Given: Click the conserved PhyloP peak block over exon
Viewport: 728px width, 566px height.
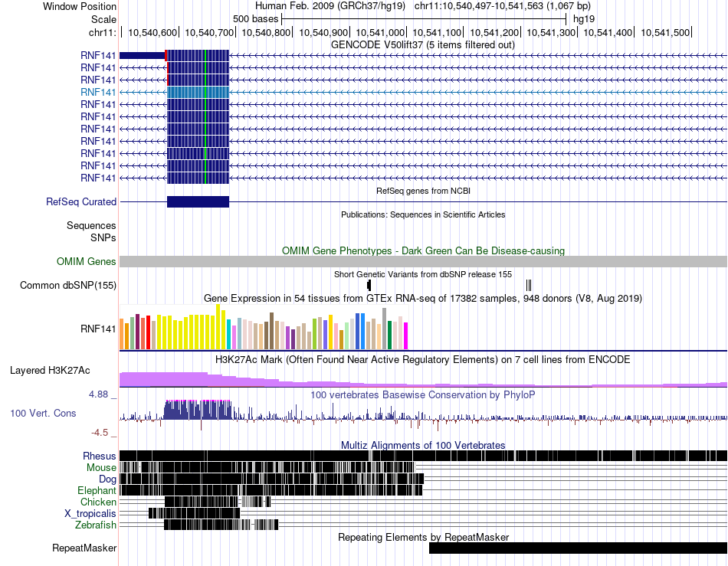Looking at the screenshot, I should click(x=198, y=410).
